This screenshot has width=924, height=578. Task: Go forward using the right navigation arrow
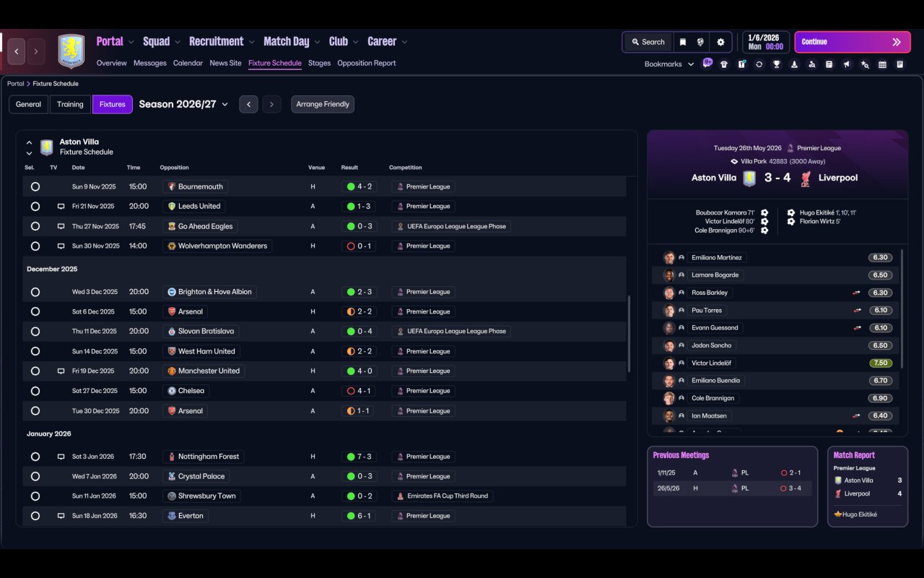tap(36, 51)
